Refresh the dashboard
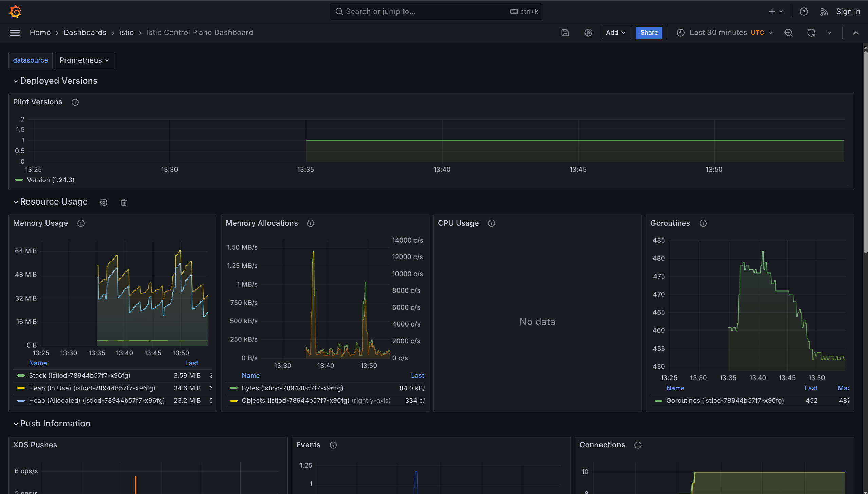 (x=811, y=33)
